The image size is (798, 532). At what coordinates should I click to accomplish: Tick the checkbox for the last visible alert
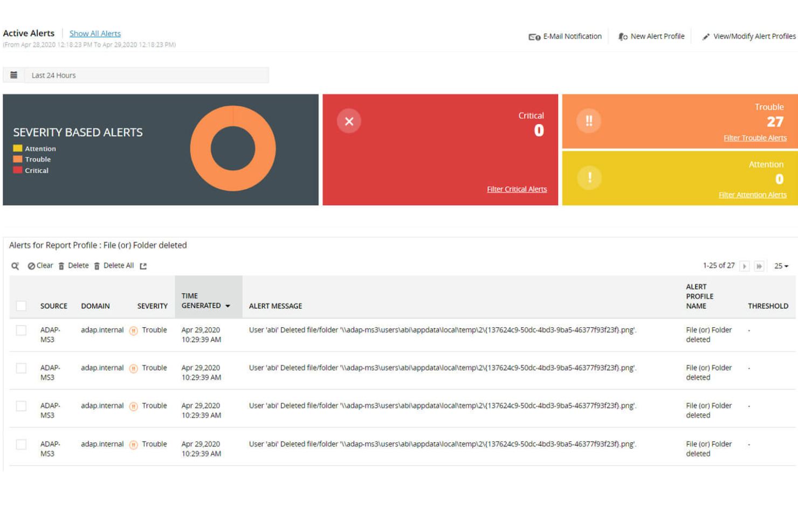pyautogui.click(x=21, y=444)
